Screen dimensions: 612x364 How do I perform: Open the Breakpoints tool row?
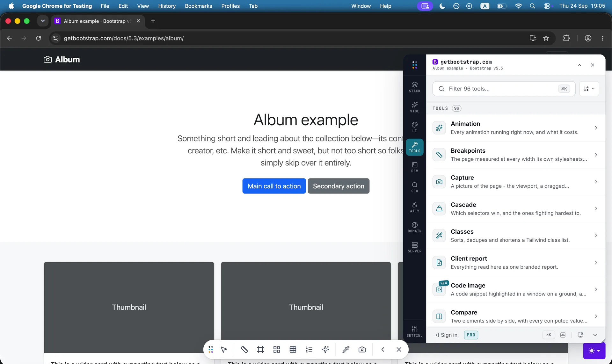pos(516,155)
